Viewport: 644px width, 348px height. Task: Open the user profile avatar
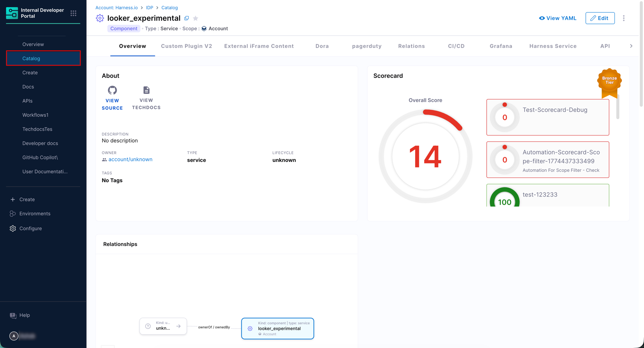click(x=14, y=336)
